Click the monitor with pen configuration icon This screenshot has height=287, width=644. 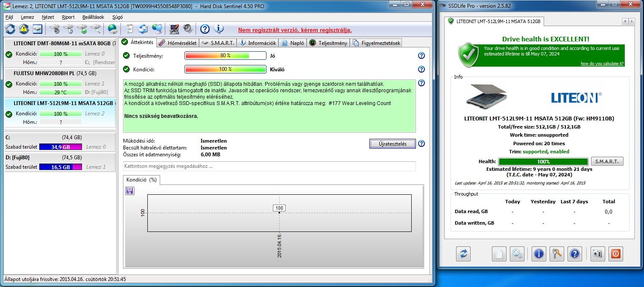coord(174,29)
